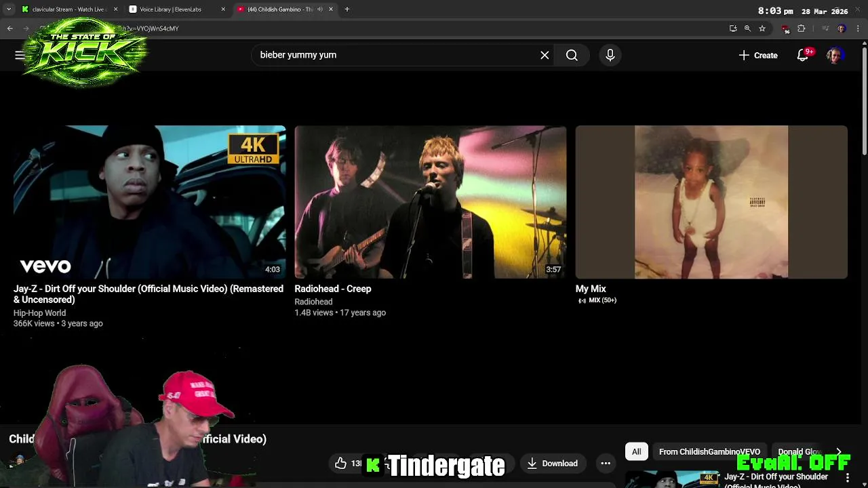Viewport: 868px width, 488px height.
Task: Mute the Childish Gambino tab audio icon
Action: point(320,9)
